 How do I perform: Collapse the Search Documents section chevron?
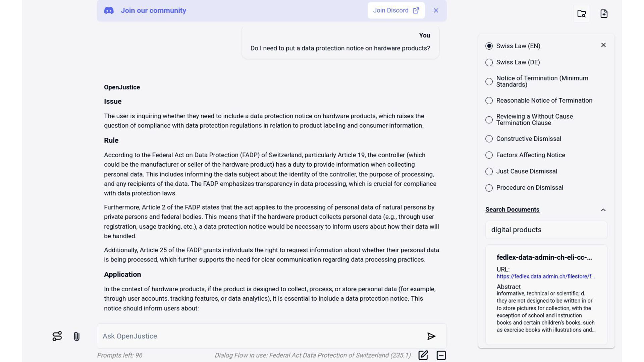tap(603, 210)
